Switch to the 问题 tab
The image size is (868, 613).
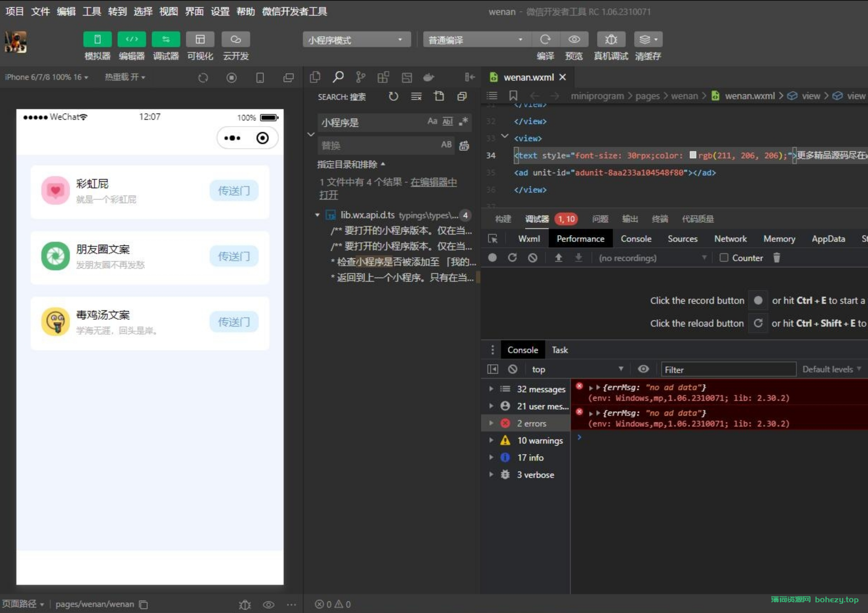(x=600, y=219)
